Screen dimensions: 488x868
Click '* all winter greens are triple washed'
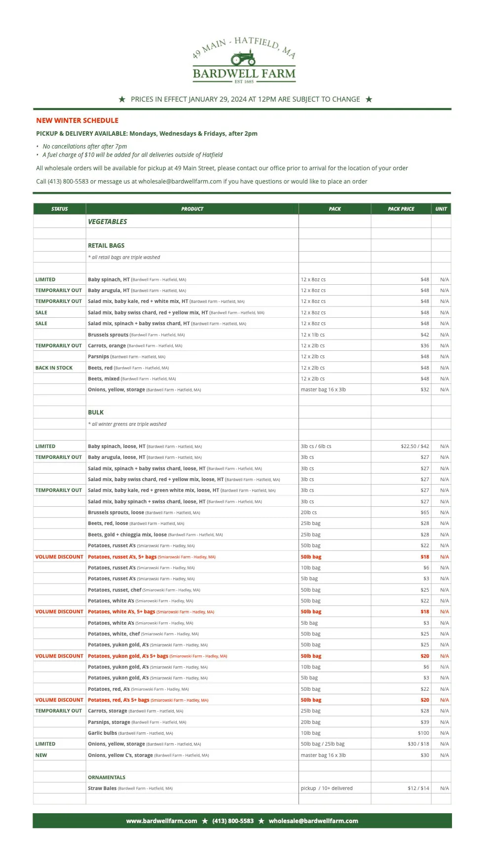pos(127,424)
